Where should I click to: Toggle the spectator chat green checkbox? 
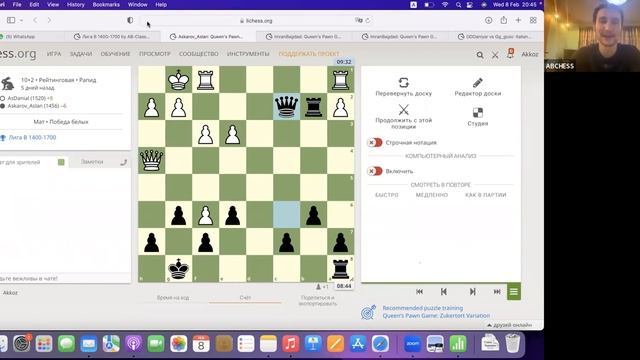tap(61, 162)
